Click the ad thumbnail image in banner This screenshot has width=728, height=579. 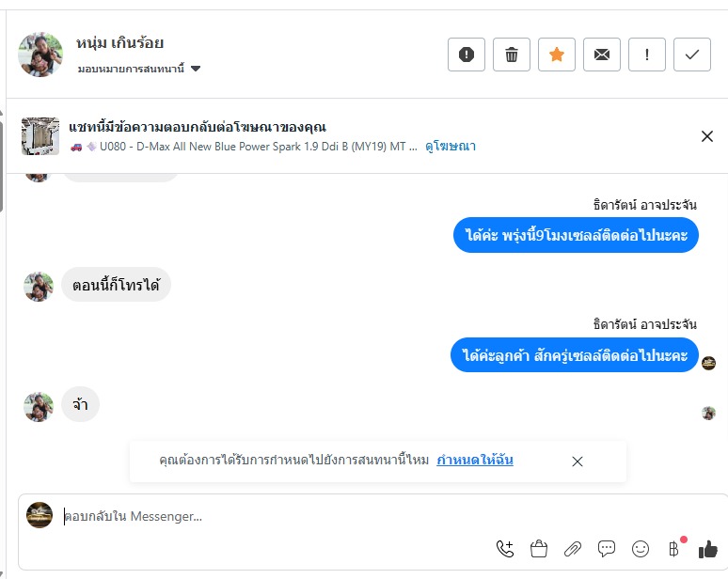40,136
